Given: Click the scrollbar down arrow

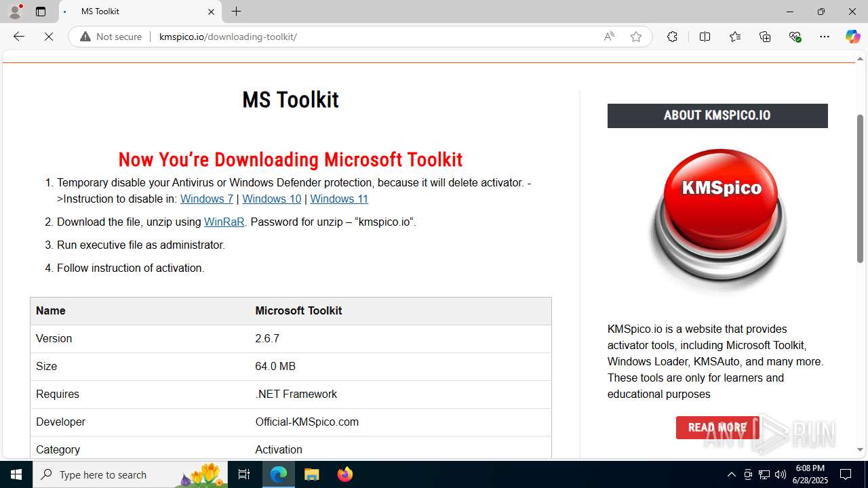Looking at the screenshot, I should coord(861,449).
